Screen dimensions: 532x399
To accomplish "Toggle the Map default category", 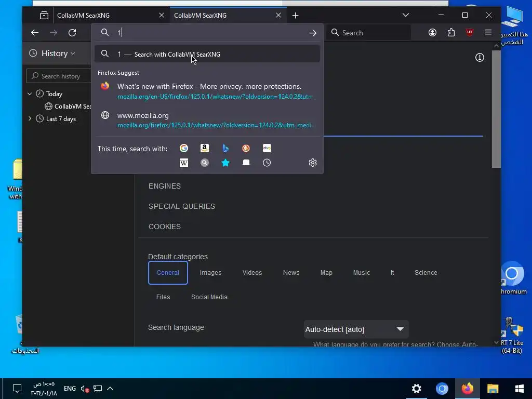I will tap(326, 273).
